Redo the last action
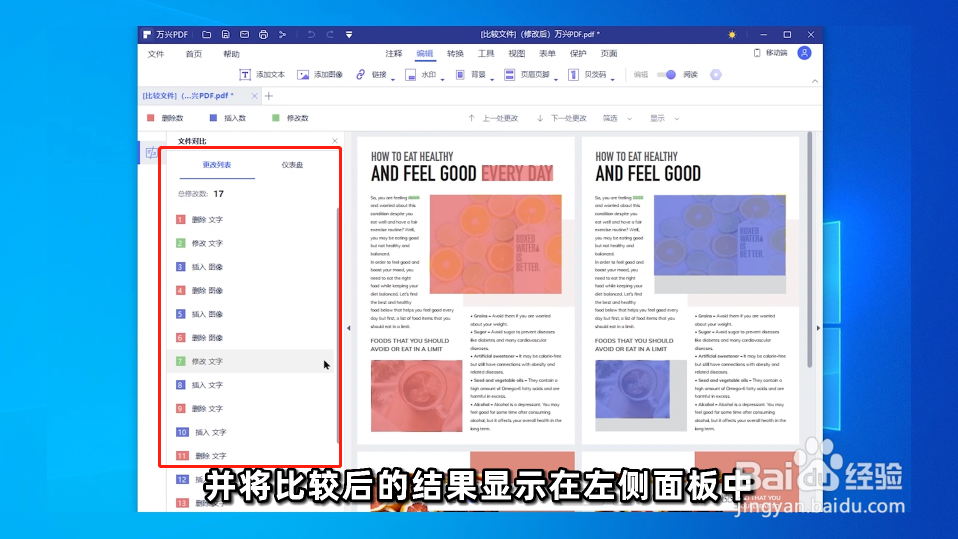 coord(330,35)
